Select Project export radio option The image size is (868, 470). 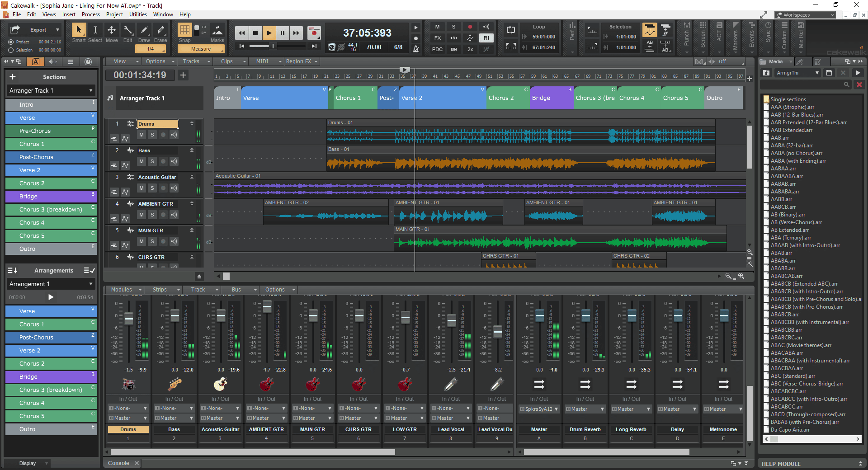[11, 42]
